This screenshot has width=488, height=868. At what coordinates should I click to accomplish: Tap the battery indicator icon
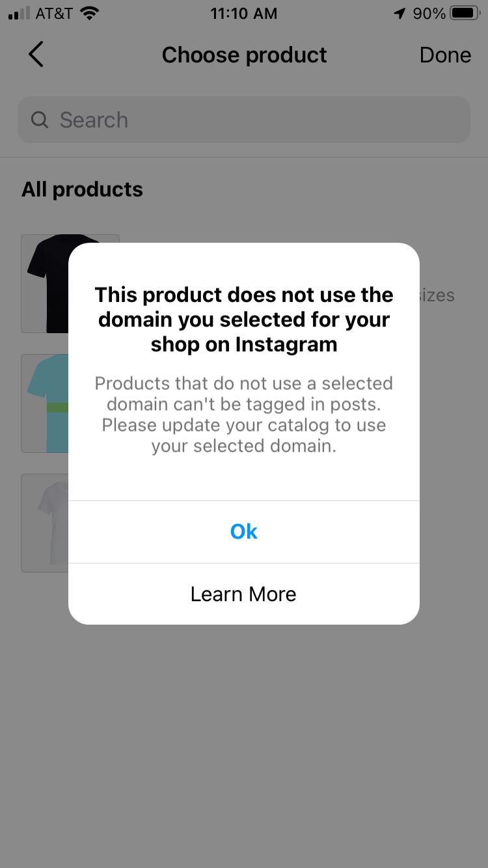click(466, 13)
